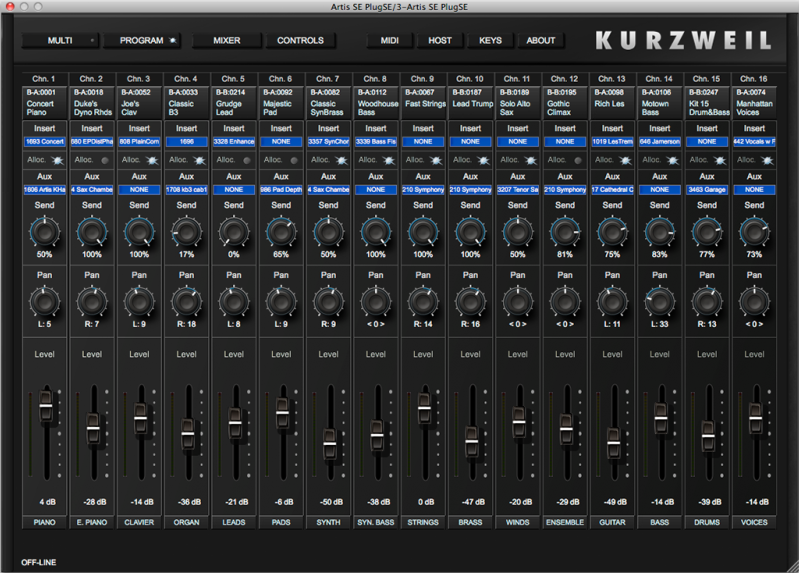Open the Aux effect dropdown on Chn. 3

click(139, 189)
